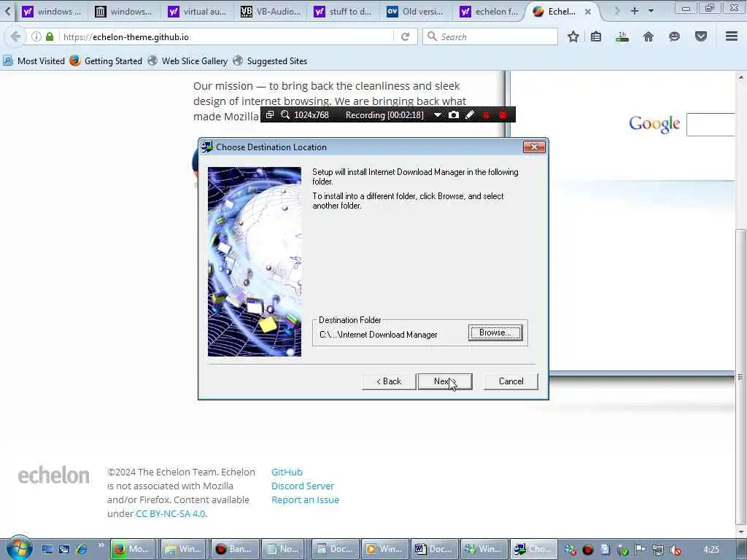Screen dimensions: 747x560
Task: Open the Web Slice Gallery bookmark
Action: pos(187,61)
